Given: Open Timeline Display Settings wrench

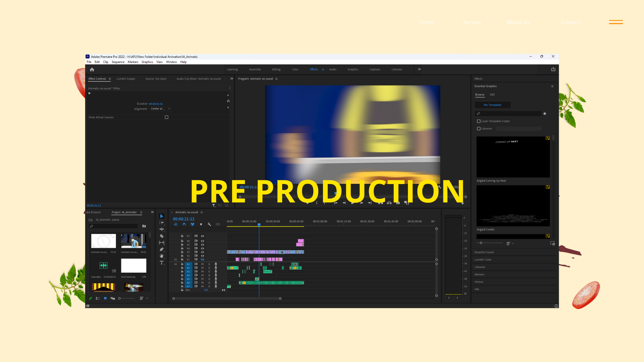Looking at the screenshot, I should pyautogui.click(x=209, y=224).
